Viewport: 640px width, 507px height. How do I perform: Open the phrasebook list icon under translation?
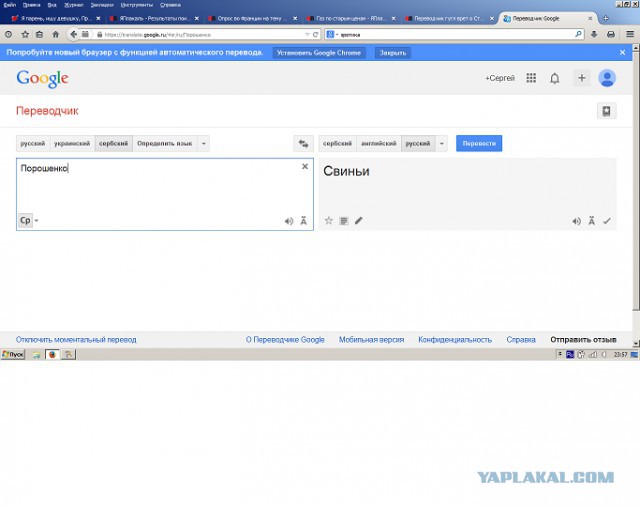tap(344, 221)
